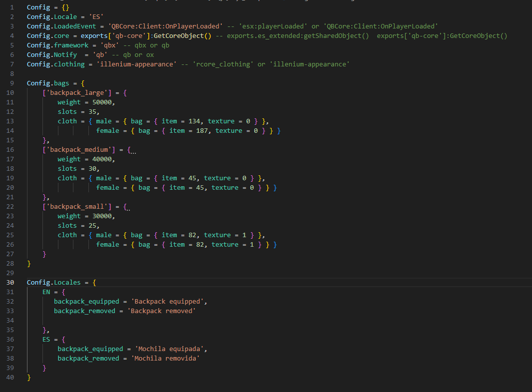This screenshot has width=532, height=392.
Task: Click the 'Mochila equipada' string
Action: pos(169,349)
